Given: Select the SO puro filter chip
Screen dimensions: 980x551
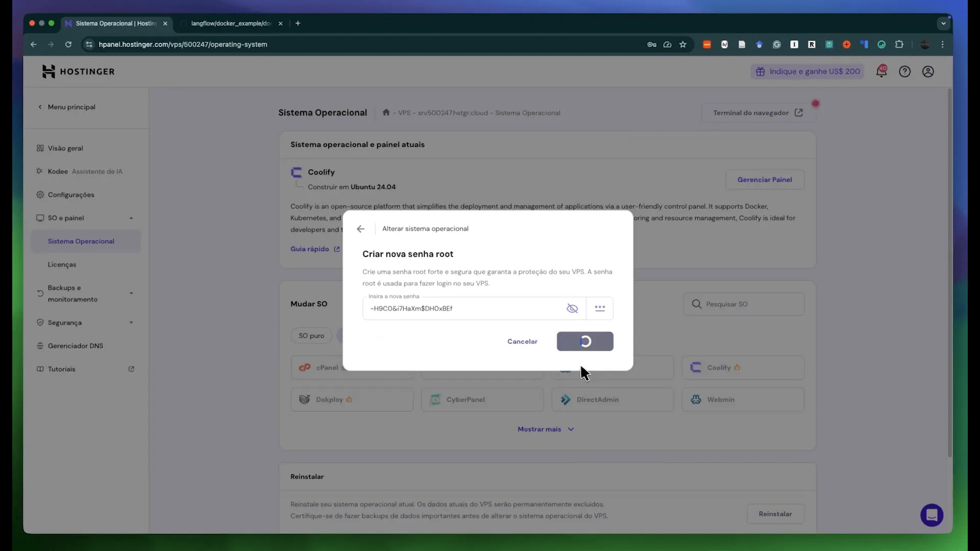Looking at the screenshot, I should click(311, 336).
